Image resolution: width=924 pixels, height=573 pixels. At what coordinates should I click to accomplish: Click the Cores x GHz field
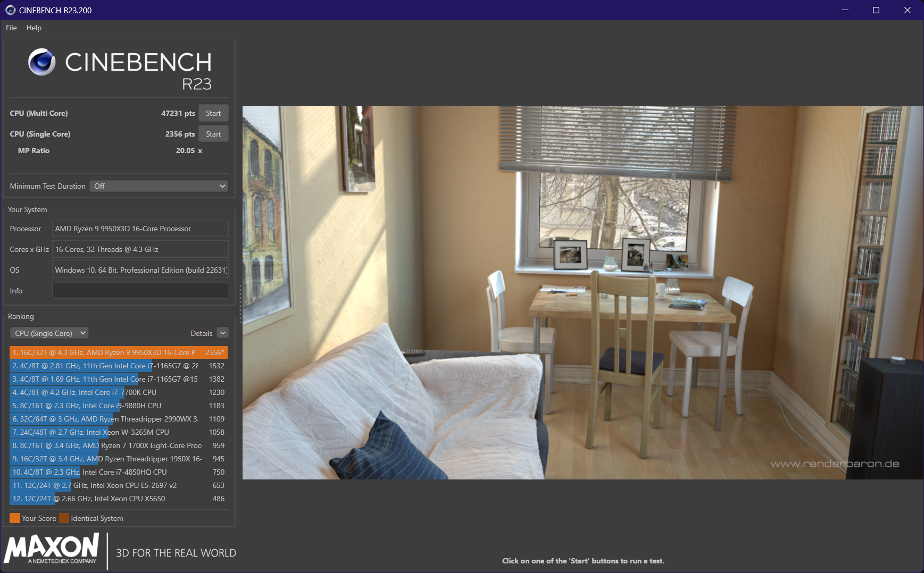[140, 249]
